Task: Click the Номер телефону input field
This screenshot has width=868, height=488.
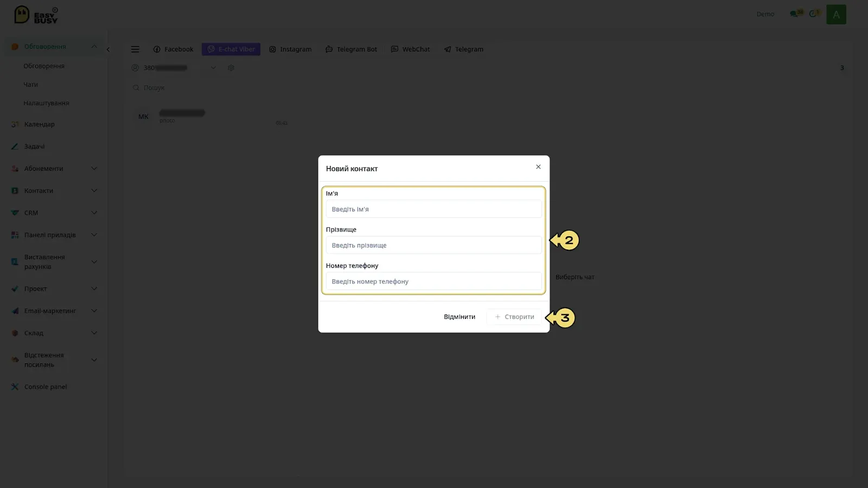Action: [x=433, y=281]
